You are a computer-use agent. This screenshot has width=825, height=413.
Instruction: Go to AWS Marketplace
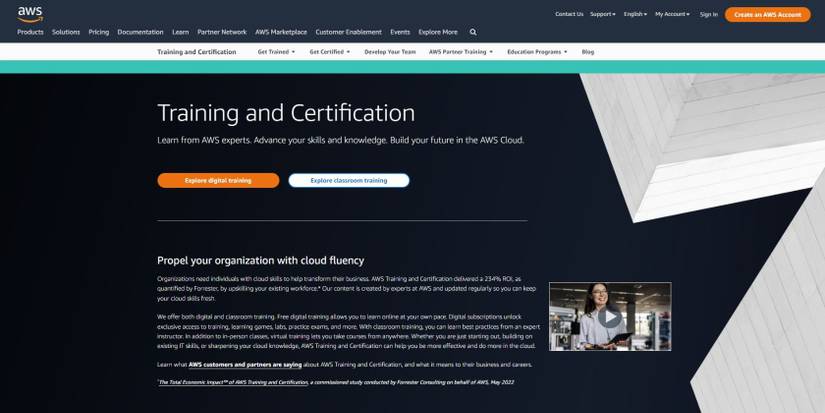click(281, 32)
